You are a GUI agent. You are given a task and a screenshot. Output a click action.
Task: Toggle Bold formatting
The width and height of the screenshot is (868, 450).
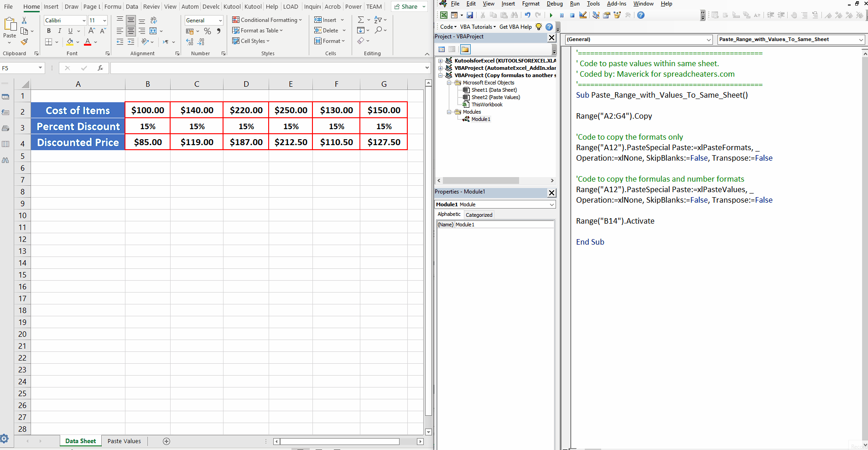tap(49, 31)
